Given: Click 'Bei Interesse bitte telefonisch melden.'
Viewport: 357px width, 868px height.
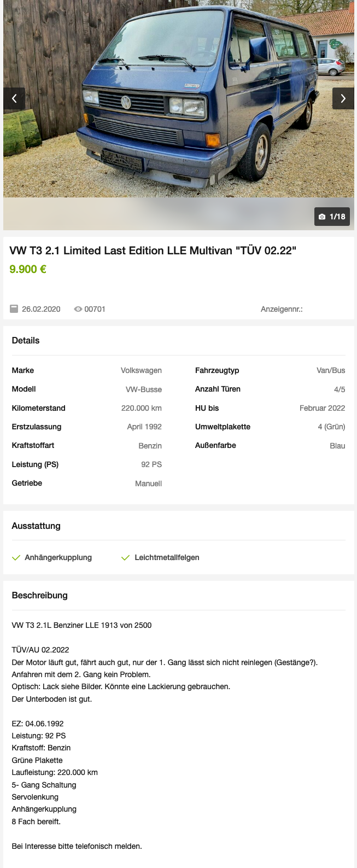Looking at the screenshot, I should 77,846.
